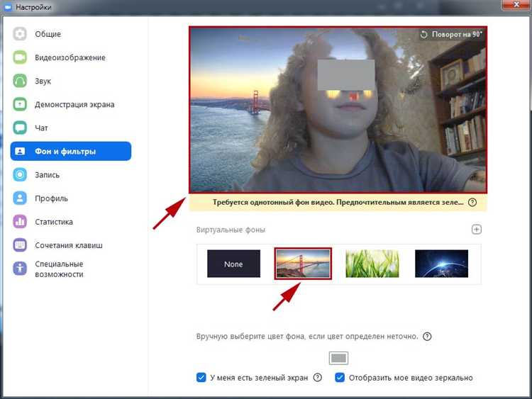Rotate video with Поворот на 90° button
Image resolution: width=532 pixels, height=399 pixels.
click(x=451, y=34)
